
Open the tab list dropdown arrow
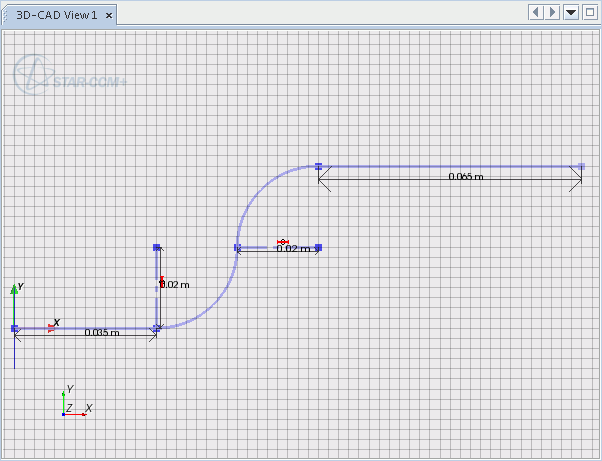(571, 12)
